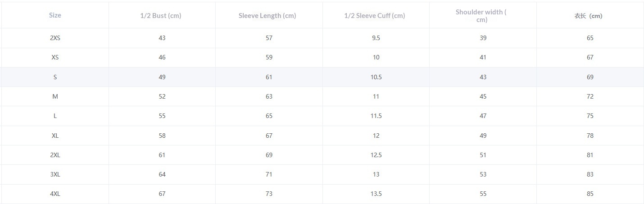
Task: Click the Size column header
Action: pyautogui.click(x=55, y=15)
